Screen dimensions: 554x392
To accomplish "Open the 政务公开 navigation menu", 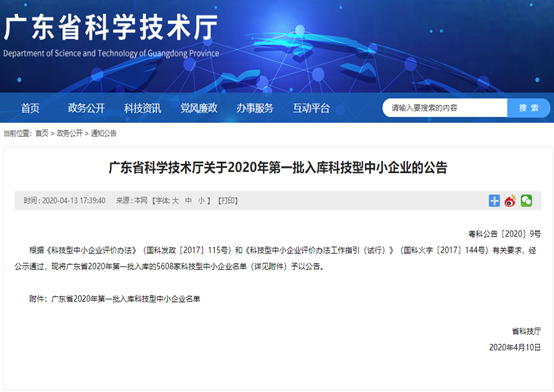I will (x=86, y=108).
